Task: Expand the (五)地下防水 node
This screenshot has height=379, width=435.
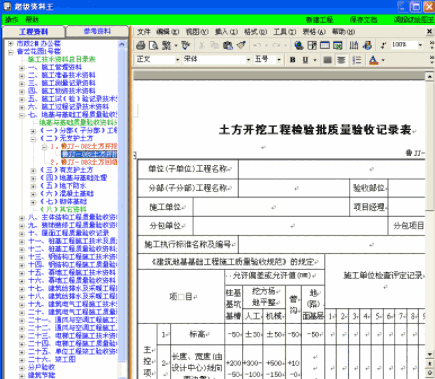Action: click(x=33, y=186)
